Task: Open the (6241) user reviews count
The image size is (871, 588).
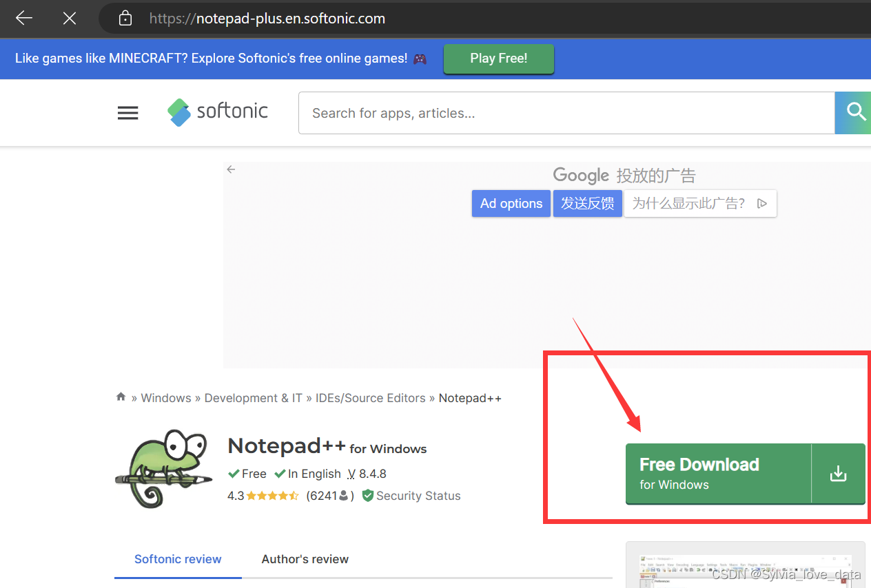Action: tap(330, 496)
